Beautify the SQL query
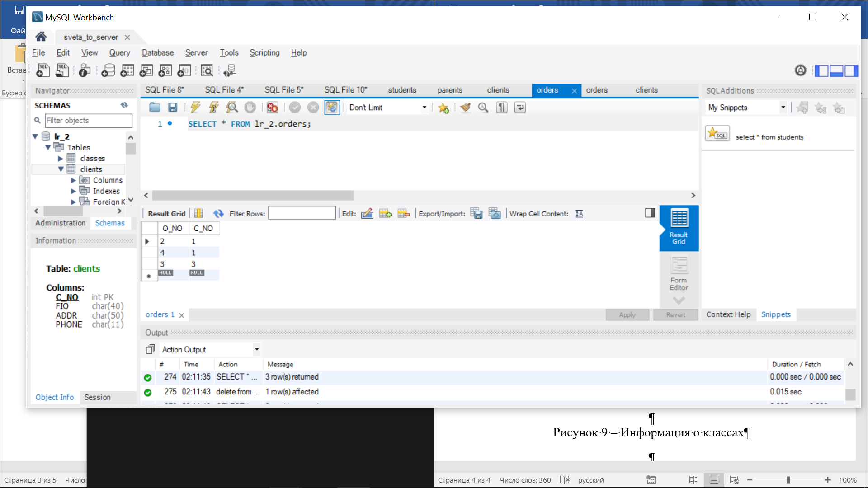Viewport: 868px width, 488px height. (465, 108)
